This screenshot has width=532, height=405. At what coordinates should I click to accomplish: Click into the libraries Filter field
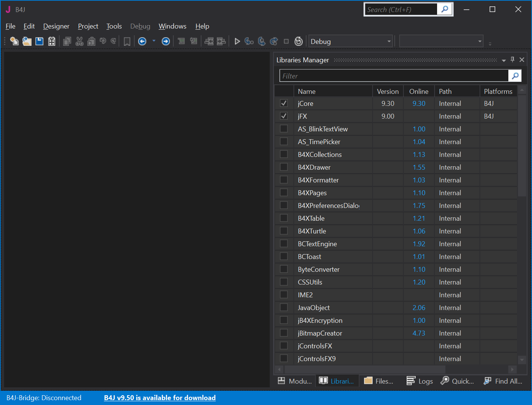coord(394,76)
